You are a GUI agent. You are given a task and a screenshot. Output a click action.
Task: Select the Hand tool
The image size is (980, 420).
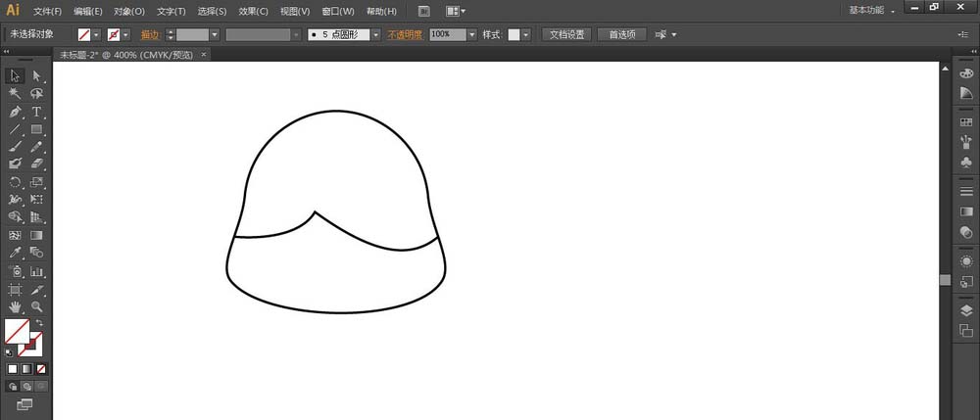point(15,306)
